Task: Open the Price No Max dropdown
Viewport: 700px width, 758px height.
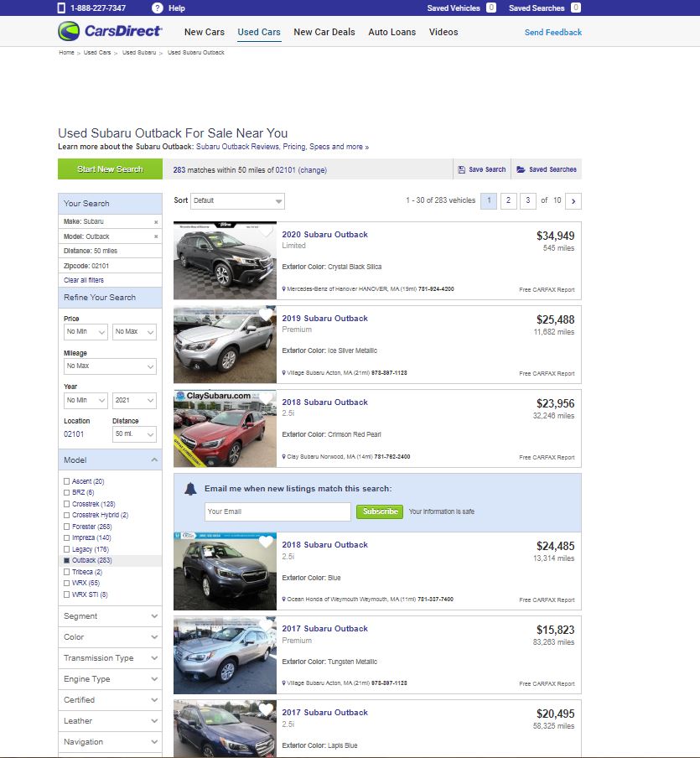Action: pos(134,332)
